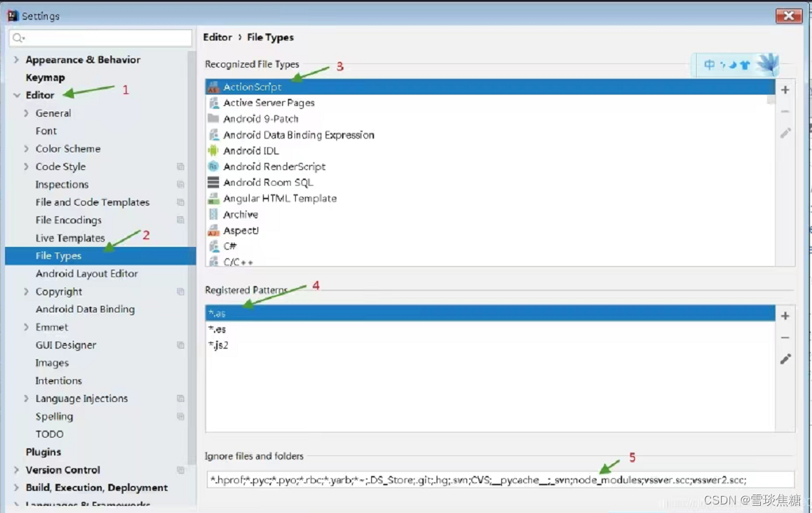
Task: Open the Intentions settings page
Action: (x=58, y=381)
